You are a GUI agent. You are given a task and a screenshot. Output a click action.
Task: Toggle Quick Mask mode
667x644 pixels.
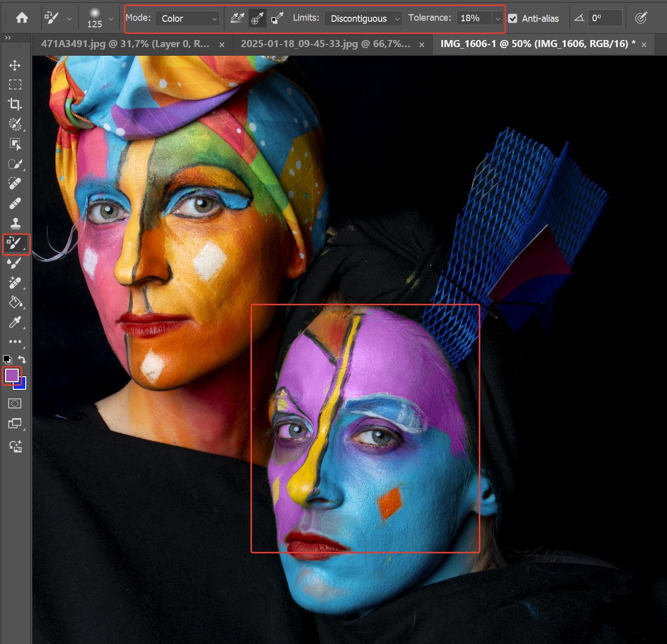click(15, 404)
